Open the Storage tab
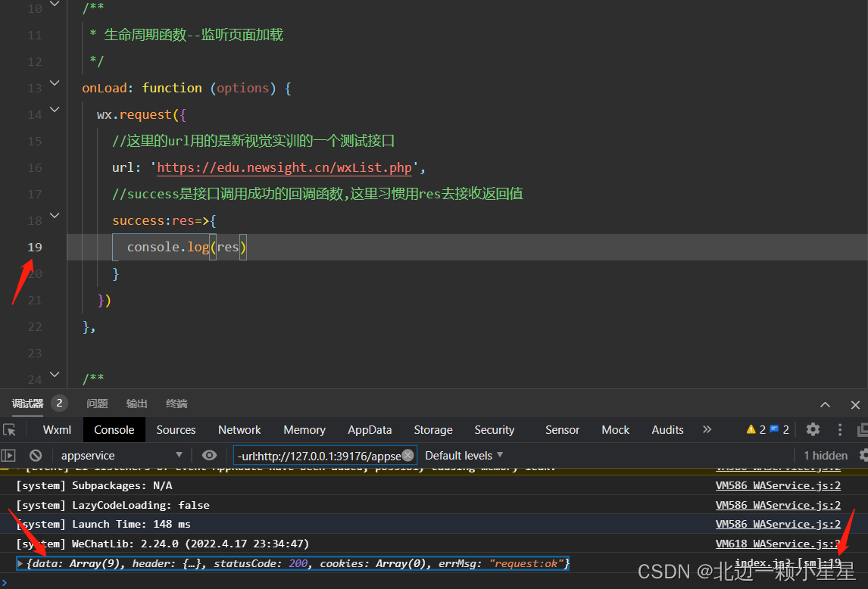Screen dimensions: 868x589 (433, 430)
